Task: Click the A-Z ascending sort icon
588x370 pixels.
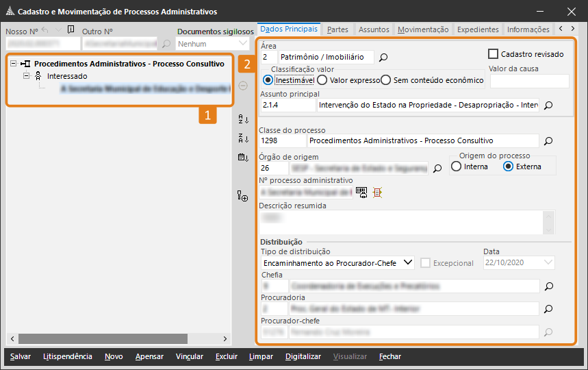Action: click(243, 119)
